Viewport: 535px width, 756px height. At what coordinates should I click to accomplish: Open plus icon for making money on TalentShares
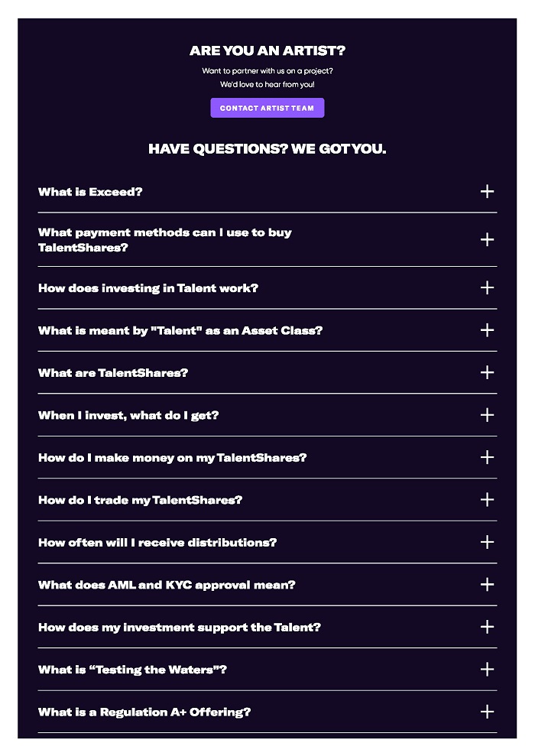coord(487,457)
